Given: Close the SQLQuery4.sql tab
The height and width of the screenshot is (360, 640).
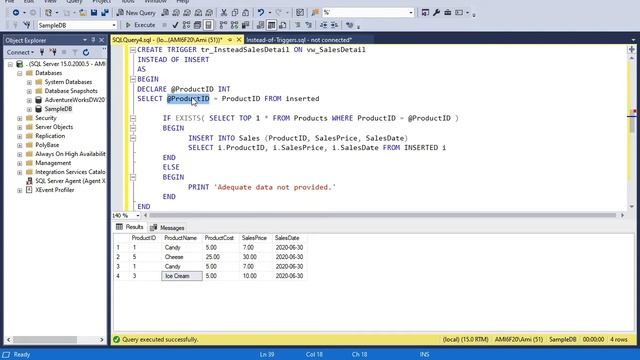Looking at the screenshot, I should click(x=239, y=40).
